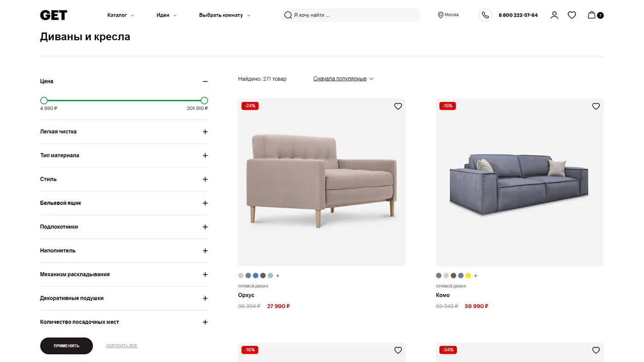Add Комо sofa to favorites

tap(596, 106)
